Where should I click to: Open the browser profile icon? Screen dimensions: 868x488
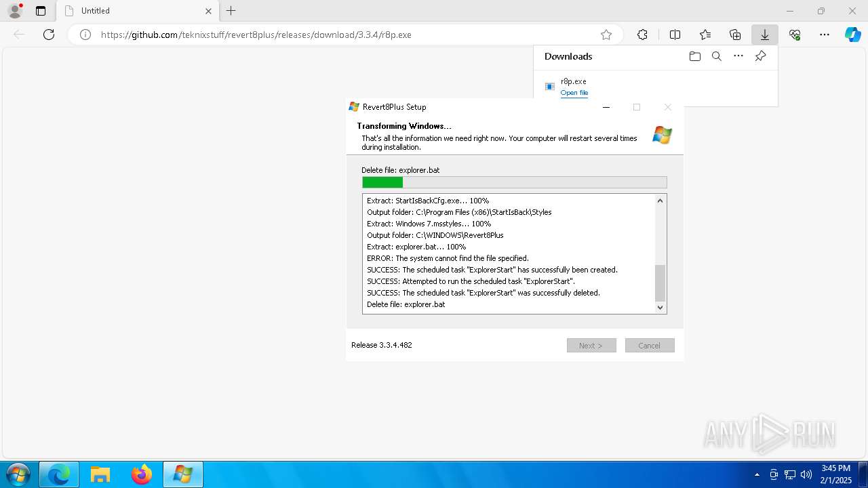click(15, 11)
